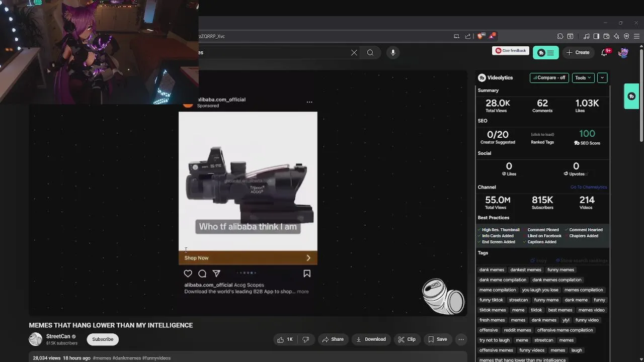Open the Brave VPN shield icon
The width and height of the screenshot is (644, 362).
[626, 36]
